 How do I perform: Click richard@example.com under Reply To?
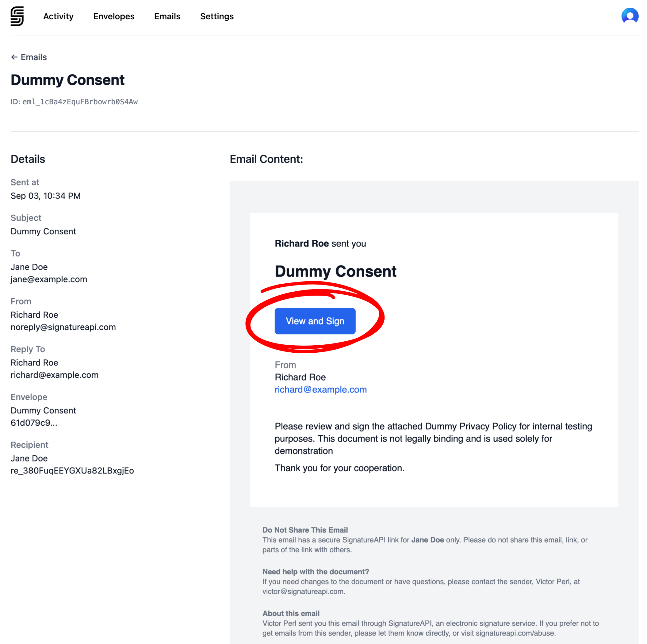pyautogui.click(x=55, y=375)
